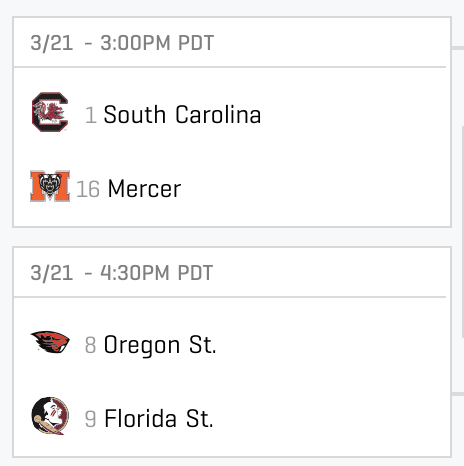Click seed number 16 beside Mercer
This screenshot has height=466, width=464.
(88, 189)
